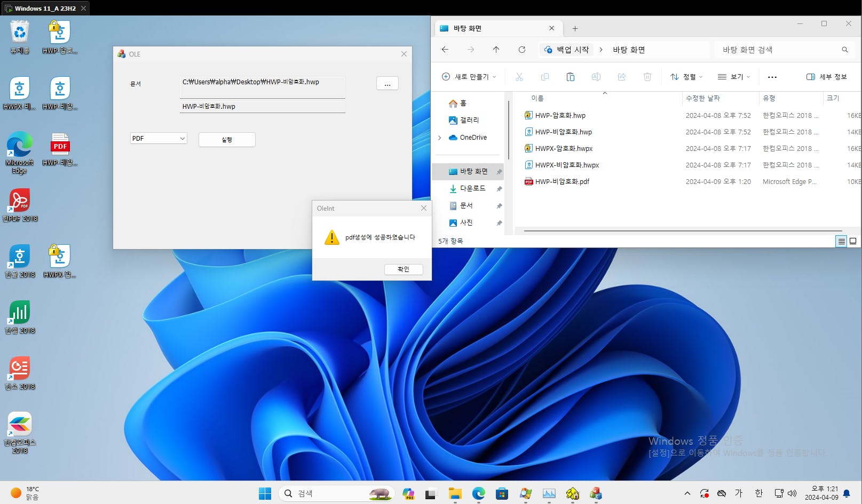Add a new Explorer tab
862x504 pixels.
pyautogui.click(x=575, y=28)
